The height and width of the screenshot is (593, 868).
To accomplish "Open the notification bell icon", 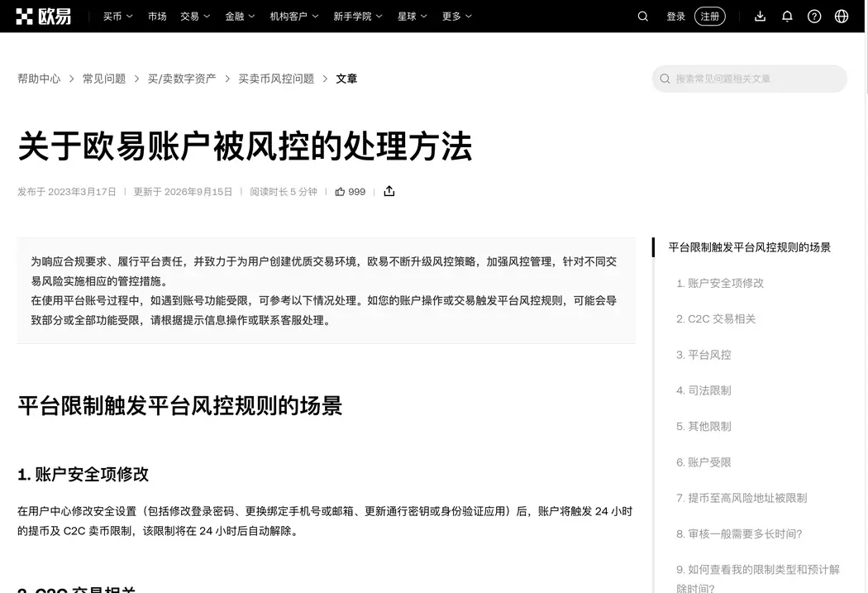I will pyautogui.click(x=787, y=17).
